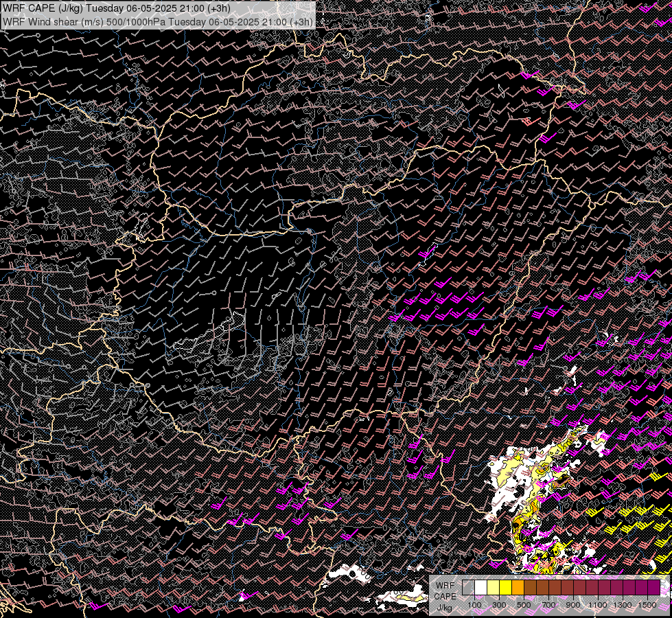672x618 pixels.
Task: Select the gray first CAPE legend swatch
Action: click(x=468, y=588)
